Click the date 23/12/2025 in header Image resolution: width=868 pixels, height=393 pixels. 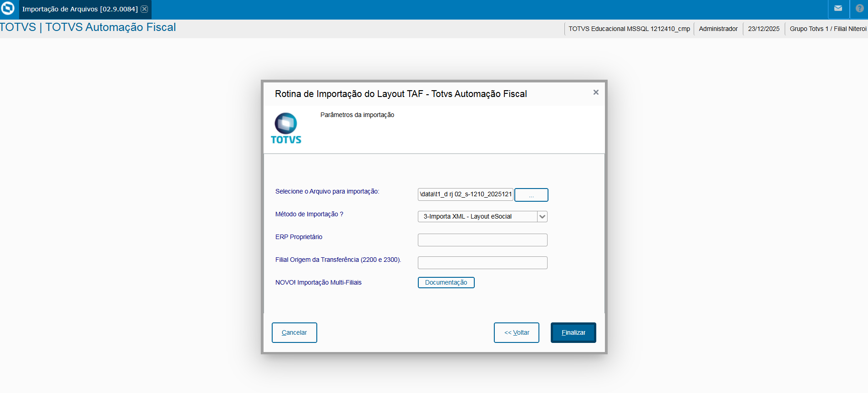click(x=764, y=29)
